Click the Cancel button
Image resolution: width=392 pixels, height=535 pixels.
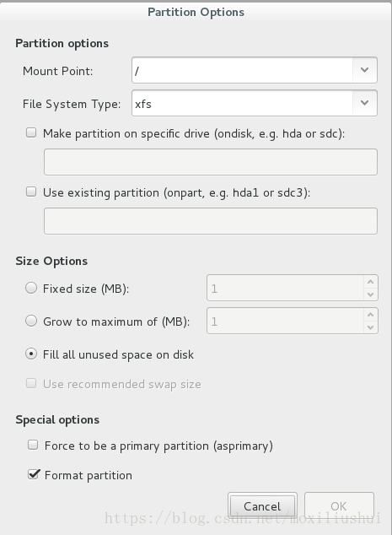262,506
